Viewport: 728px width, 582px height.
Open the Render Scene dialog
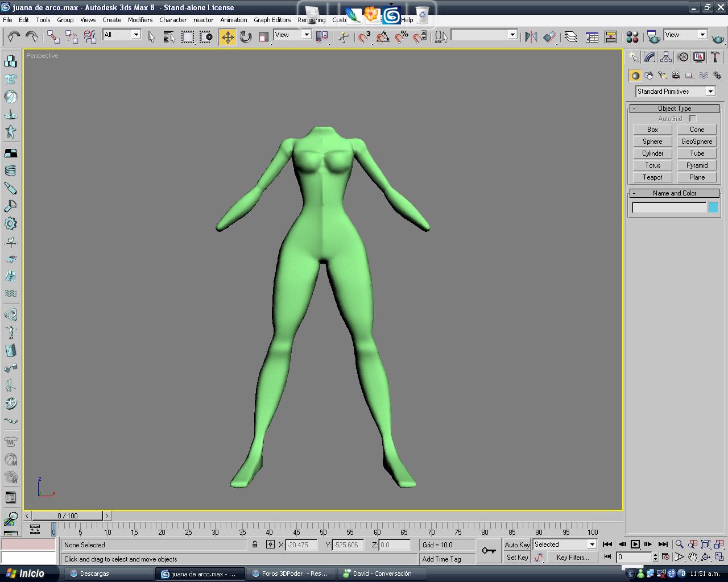[x=653, y=37]
